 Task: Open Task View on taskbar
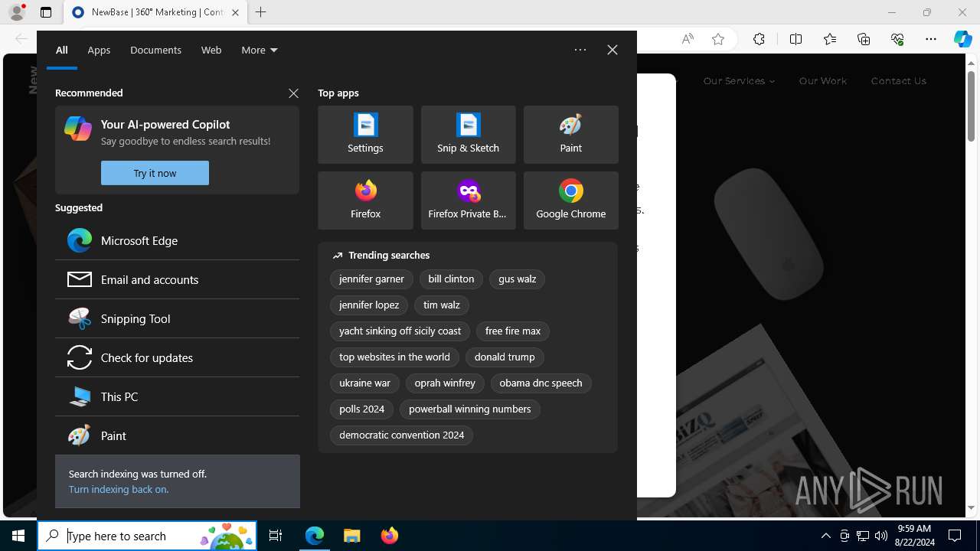276,536
